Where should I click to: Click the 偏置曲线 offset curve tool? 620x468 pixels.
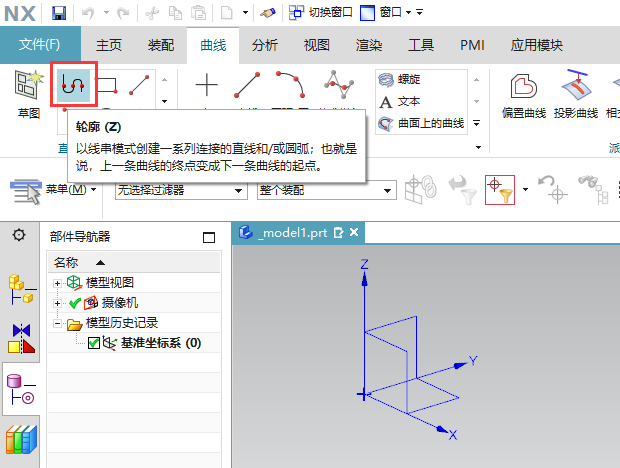click(x=524, y=95)
